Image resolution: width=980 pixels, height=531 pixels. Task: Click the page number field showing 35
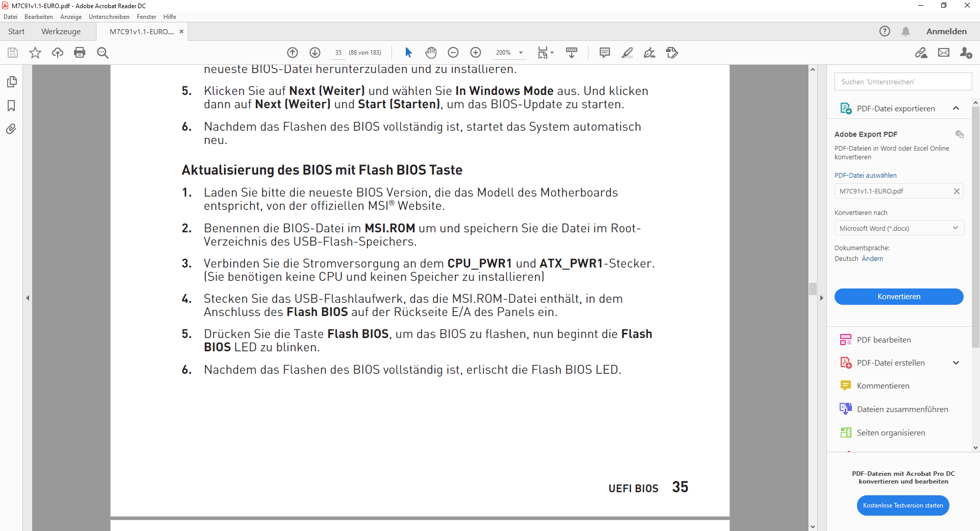point(338,53)
